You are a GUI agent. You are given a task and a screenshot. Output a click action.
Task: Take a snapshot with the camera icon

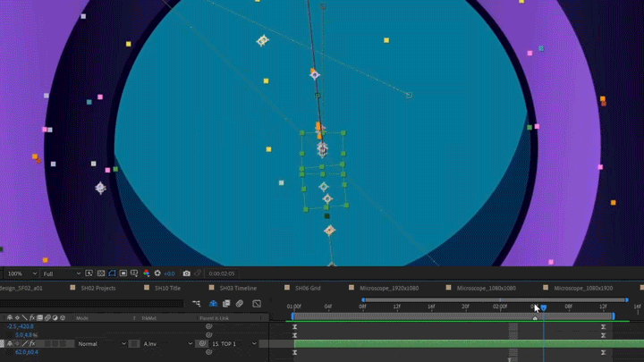(186, 274)
